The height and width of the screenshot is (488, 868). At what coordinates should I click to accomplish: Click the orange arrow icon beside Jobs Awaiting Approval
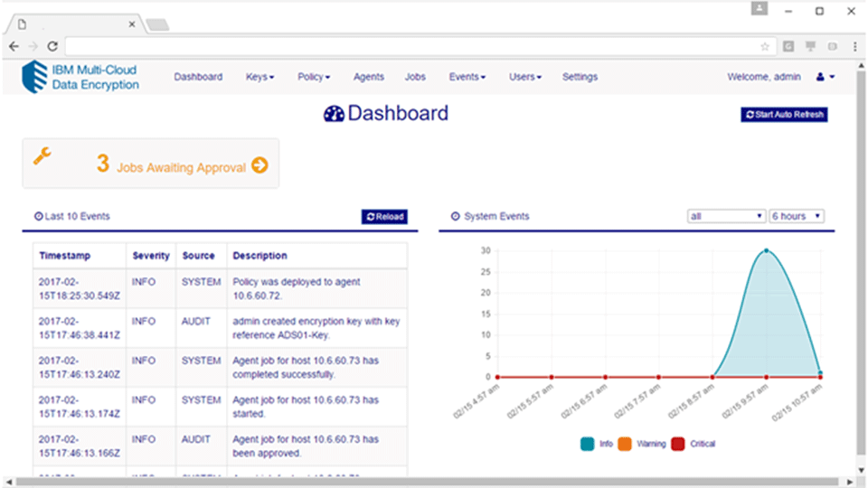(x=259, y=165)
